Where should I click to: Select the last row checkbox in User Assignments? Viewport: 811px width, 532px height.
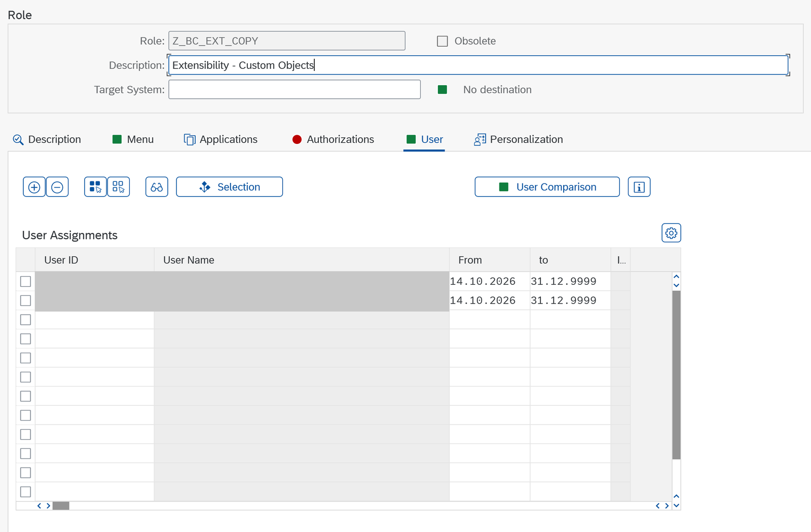pyautogui.click(x=25, y=491)
